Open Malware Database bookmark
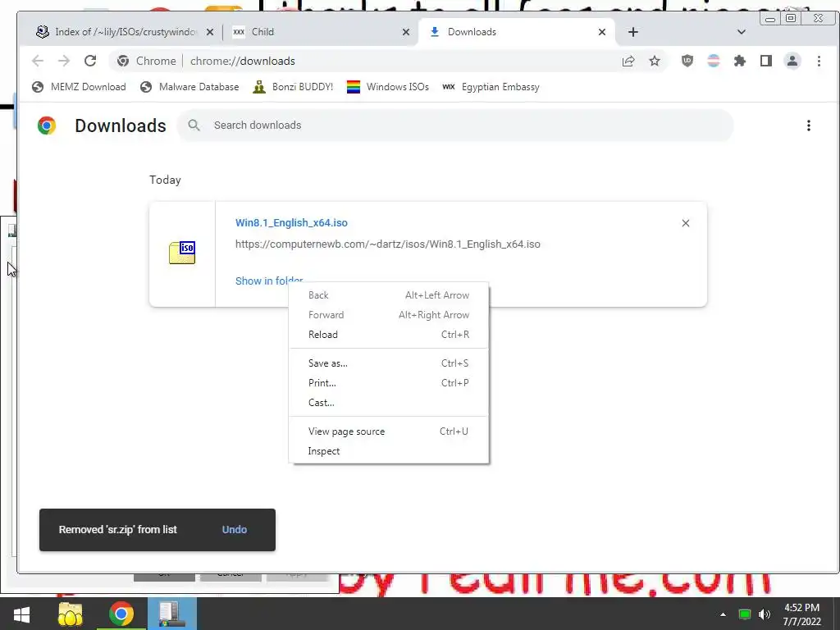840x630 pixels. pos(189,87)
